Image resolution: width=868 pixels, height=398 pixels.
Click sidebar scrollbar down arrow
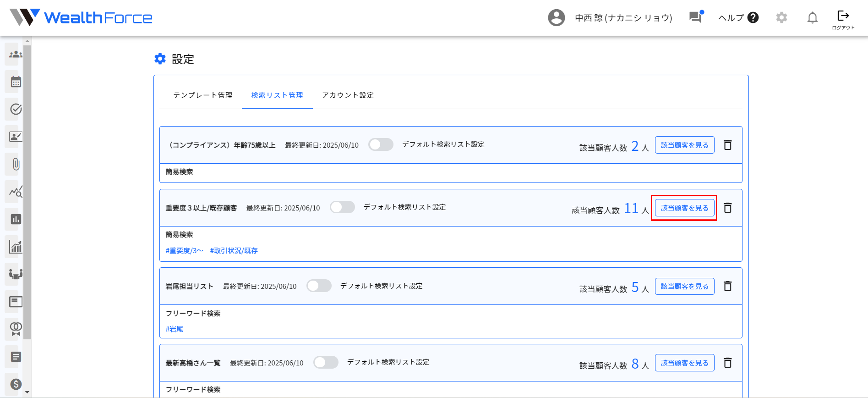click(x=27, y=392)
